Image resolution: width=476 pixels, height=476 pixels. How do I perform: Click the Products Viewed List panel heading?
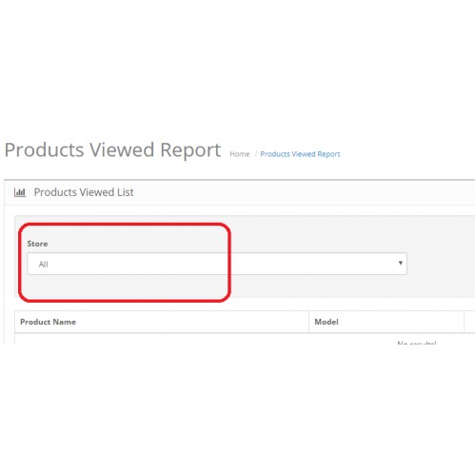[84, 192]
